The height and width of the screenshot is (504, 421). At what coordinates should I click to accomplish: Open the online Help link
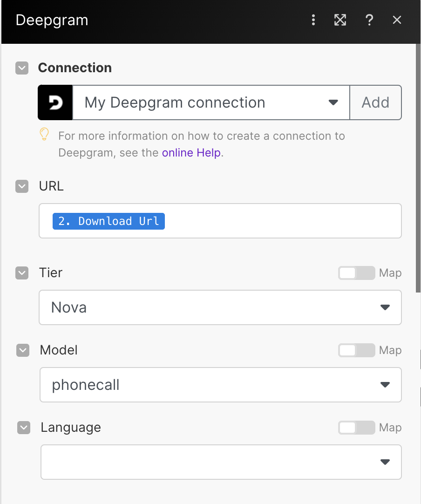tap(191, 153)
